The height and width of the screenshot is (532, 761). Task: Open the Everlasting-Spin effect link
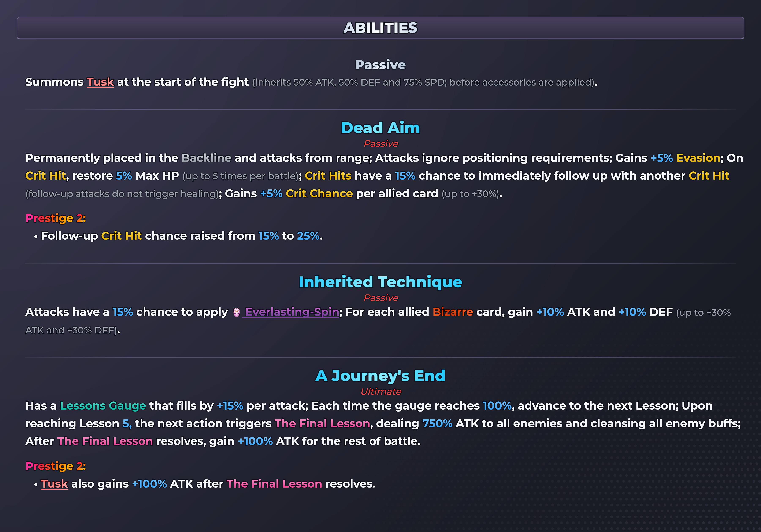(x=292, y=312)
